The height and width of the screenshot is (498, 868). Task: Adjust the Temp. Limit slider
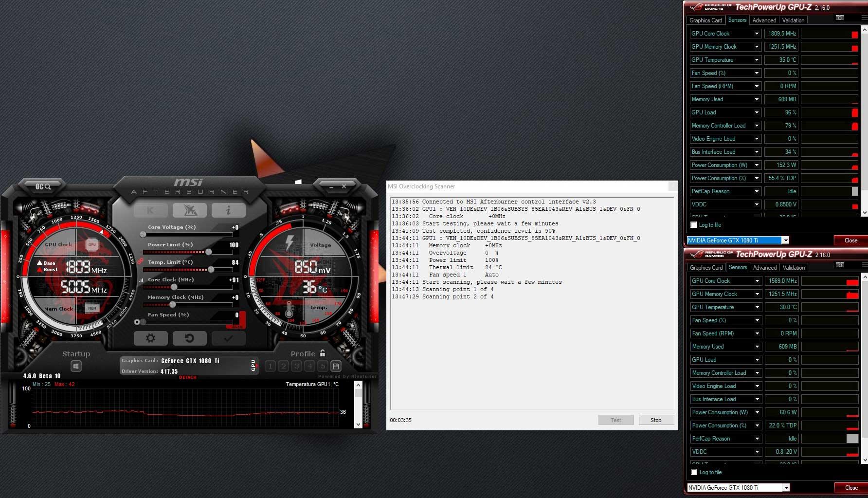point(188,270)
